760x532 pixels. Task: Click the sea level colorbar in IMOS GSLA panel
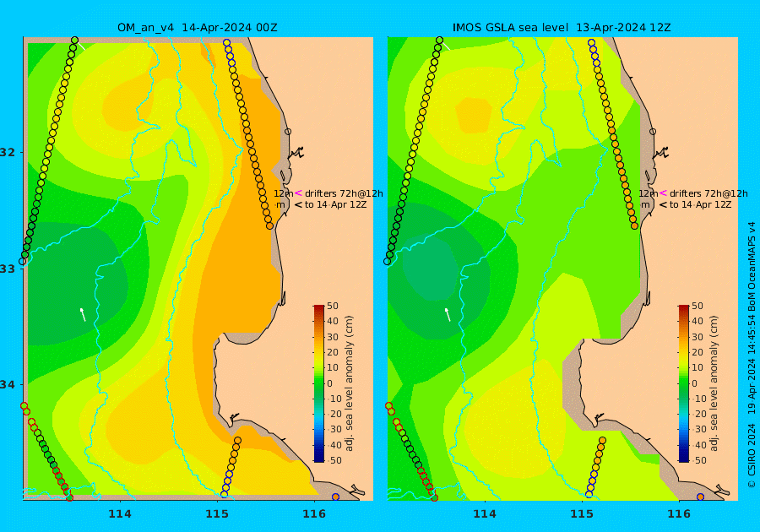coord(683,383)
